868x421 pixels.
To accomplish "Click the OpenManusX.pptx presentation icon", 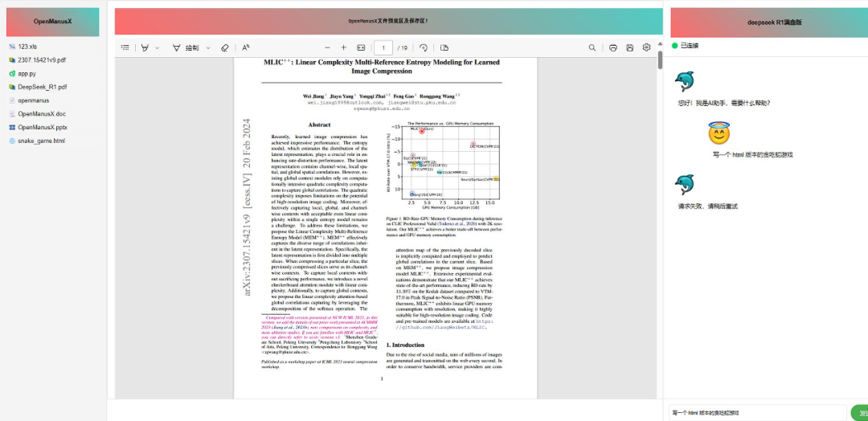I will pyautogui.click(x=12, y=127).
